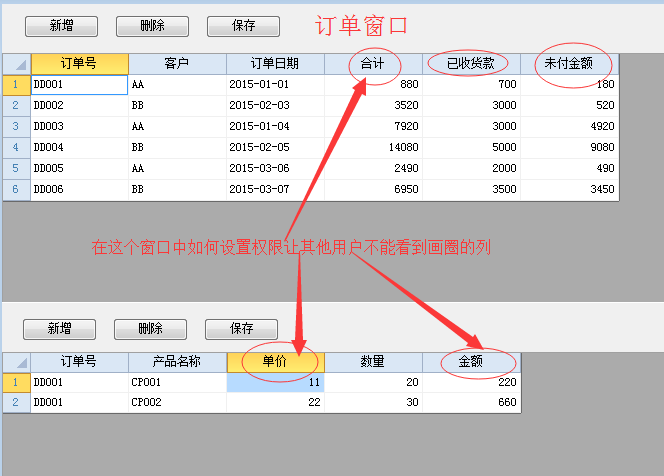Screen dimensions: 664x476
Task: Click received payment cell 3500
Action: pyautogui.click(x=471, y=189)
